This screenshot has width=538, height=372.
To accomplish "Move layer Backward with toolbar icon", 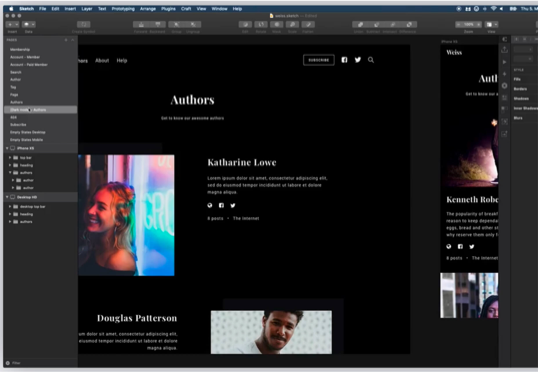I will [158, 24].
